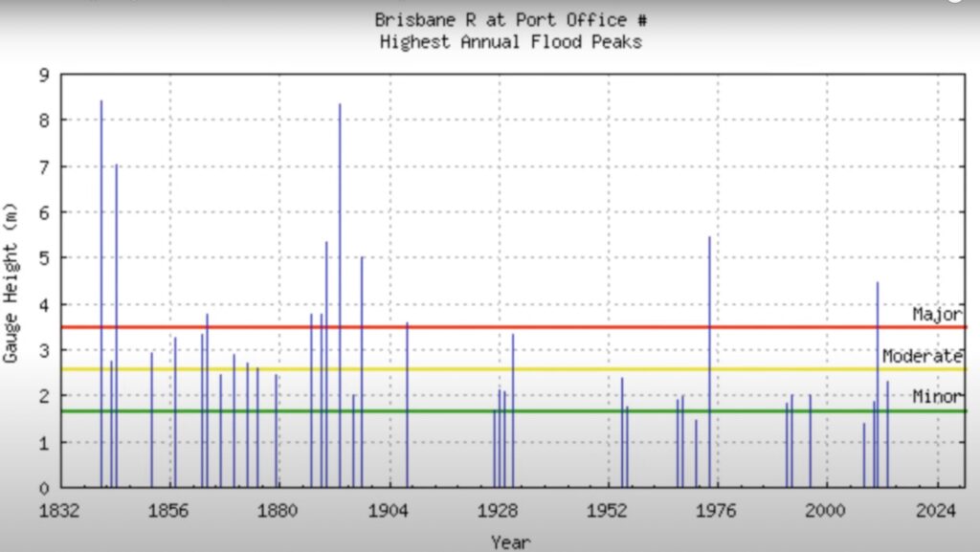The height and width of the screenshot is (552, 980).
Task: Select the "Minor" flood level label
Action: (x=937, y=396)
